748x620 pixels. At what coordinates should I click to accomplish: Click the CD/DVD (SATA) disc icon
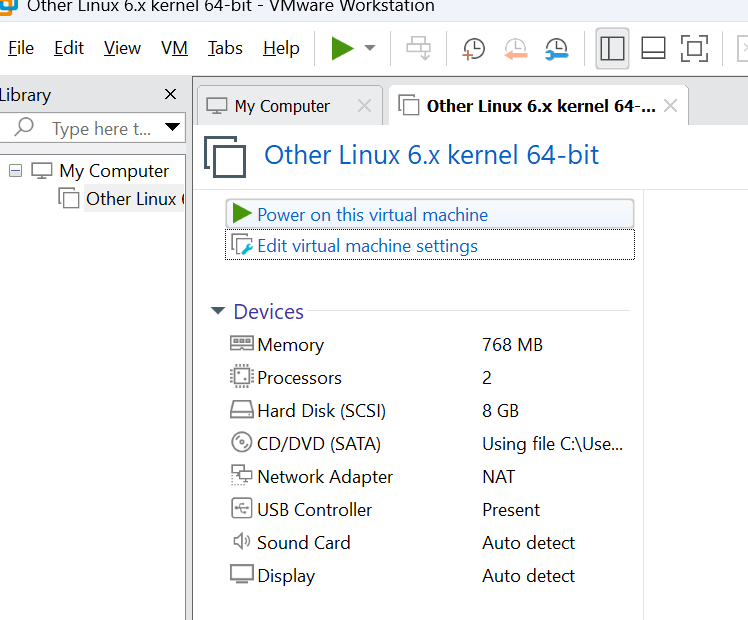tap(241, 443)
